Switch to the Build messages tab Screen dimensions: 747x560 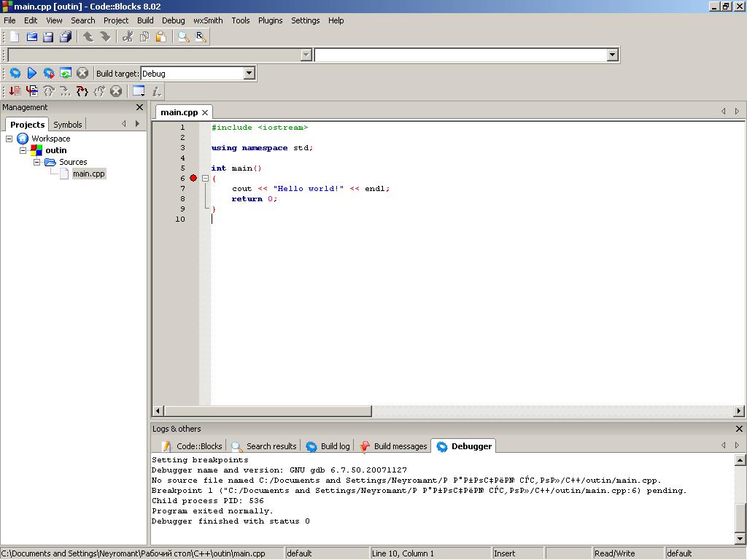pos(393,446)
